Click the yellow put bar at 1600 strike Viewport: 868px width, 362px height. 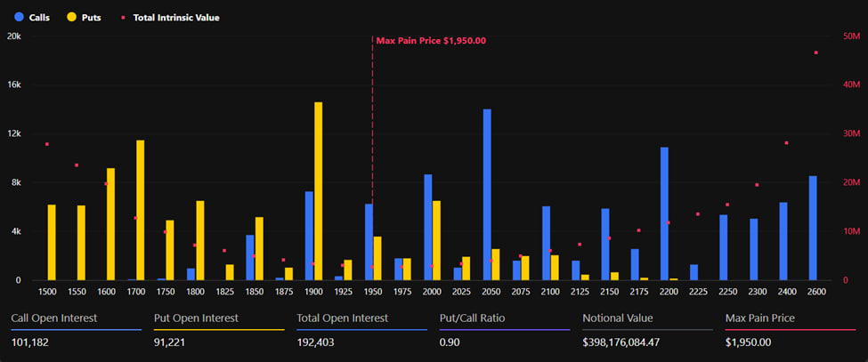tap(110, 224)
